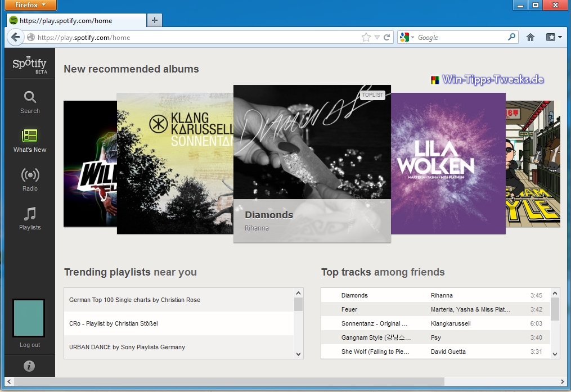Click playlists list scroll down arrow

(x=298, y=354)
